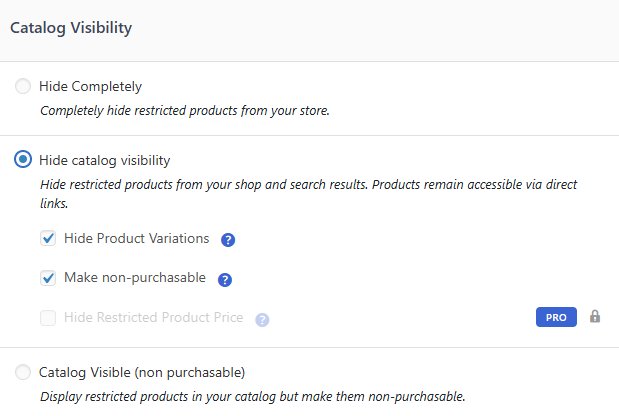
Task: Click the "Hide Completely" label text
Action: click(x=90, y=87)
